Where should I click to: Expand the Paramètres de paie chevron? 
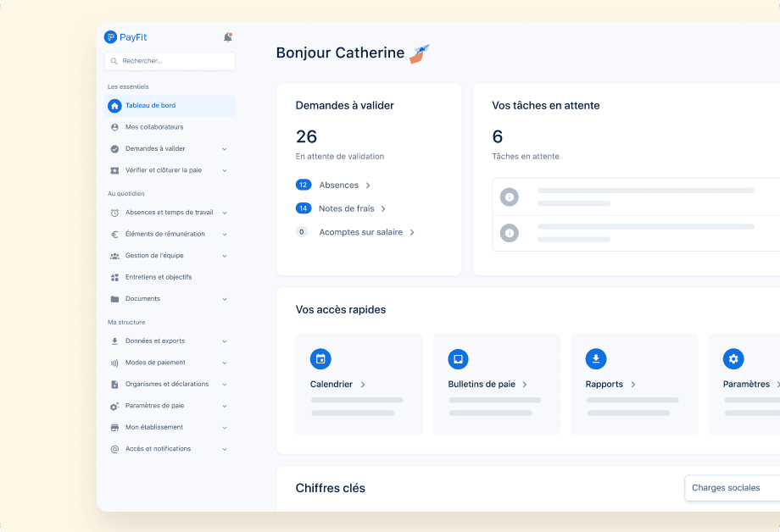tap(225, 407)
